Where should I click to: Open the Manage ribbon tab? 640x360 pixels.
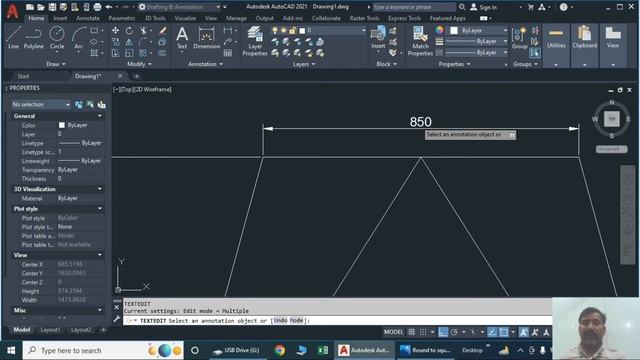[236, 18]
